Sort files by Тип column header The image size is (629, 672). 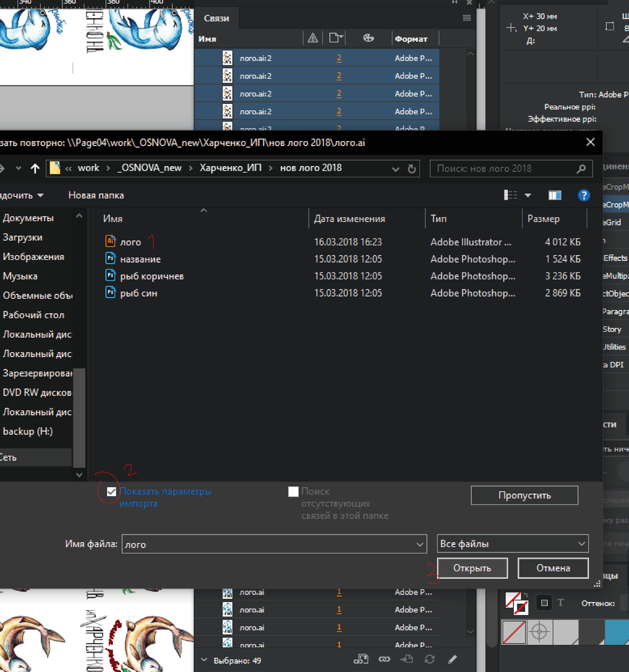coord(438,219)
